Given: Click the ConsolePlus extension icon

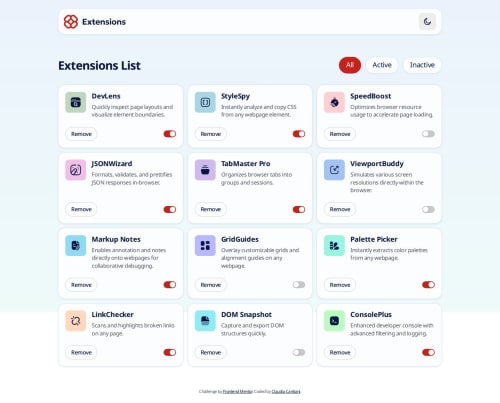Looking at the screenshot, I should (334, 321).
